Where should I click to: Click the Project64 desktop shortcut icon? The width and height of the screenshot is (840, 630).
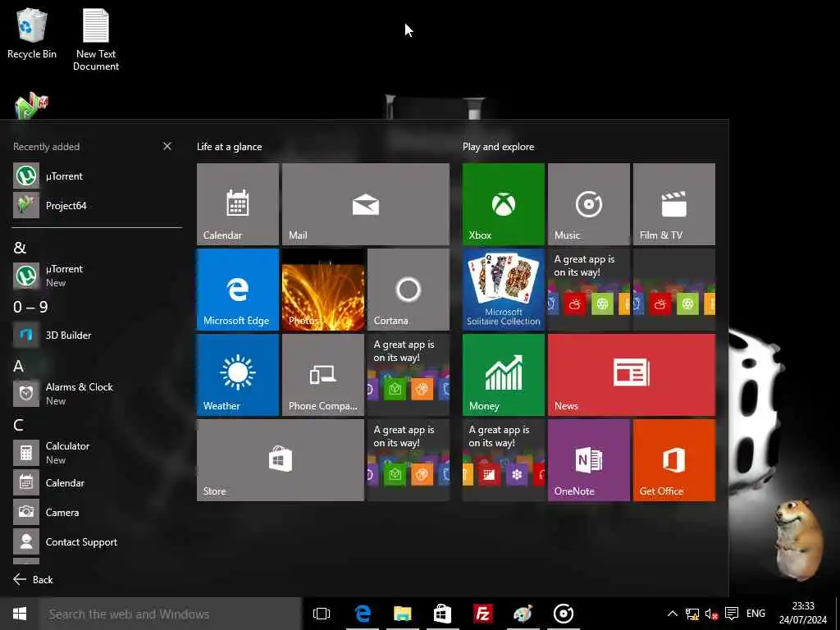(31, 105)
